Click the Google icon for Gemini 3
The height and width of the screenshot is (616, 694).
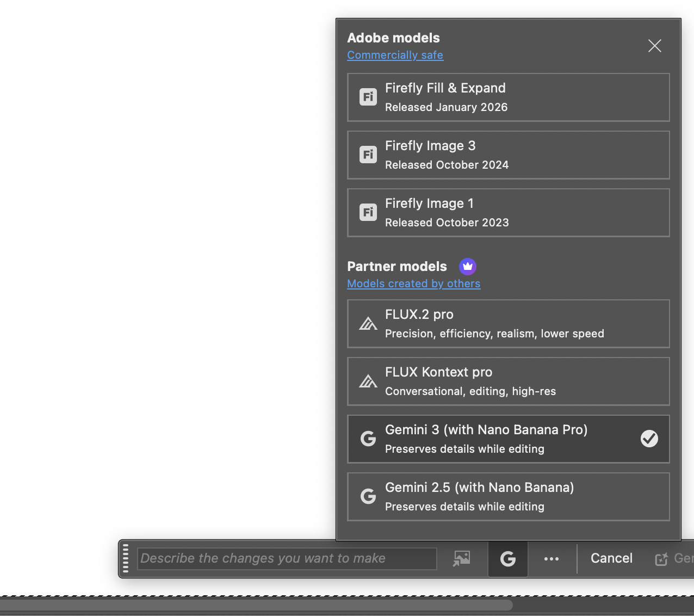(368, 439)
